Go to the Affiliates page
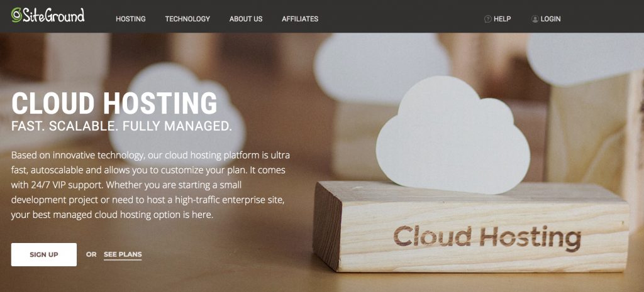 [x=300, y=19]
